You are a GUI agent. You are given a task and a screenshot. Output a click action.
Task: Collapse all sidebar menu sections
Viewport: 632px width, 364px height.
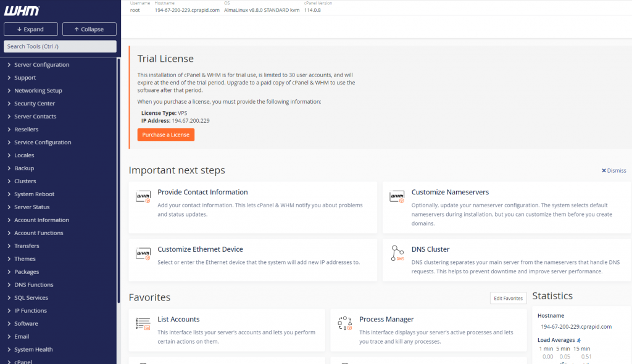click(x=89, y=29)
